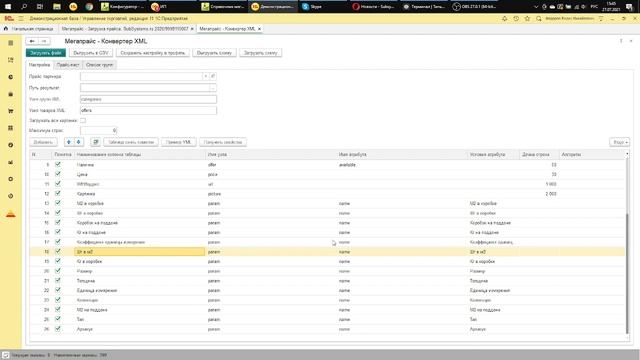Uncheck the Артикул row checkbox

point(58,329)
